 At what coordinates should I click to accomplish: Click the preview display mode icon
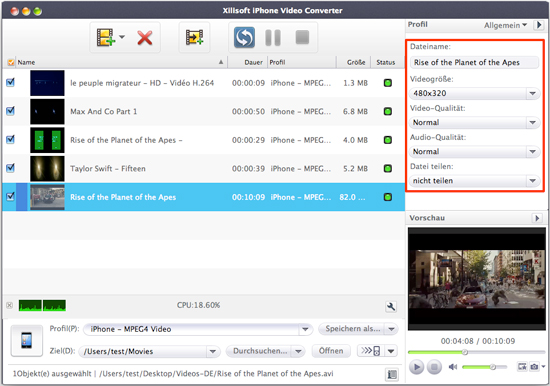[x=522, y=367]
